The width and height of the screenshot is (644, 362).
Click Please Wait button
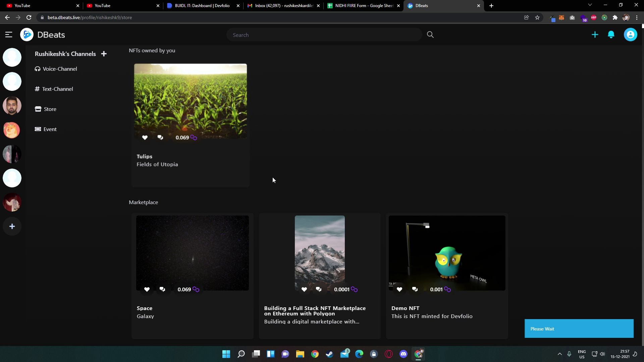point(579,328)
